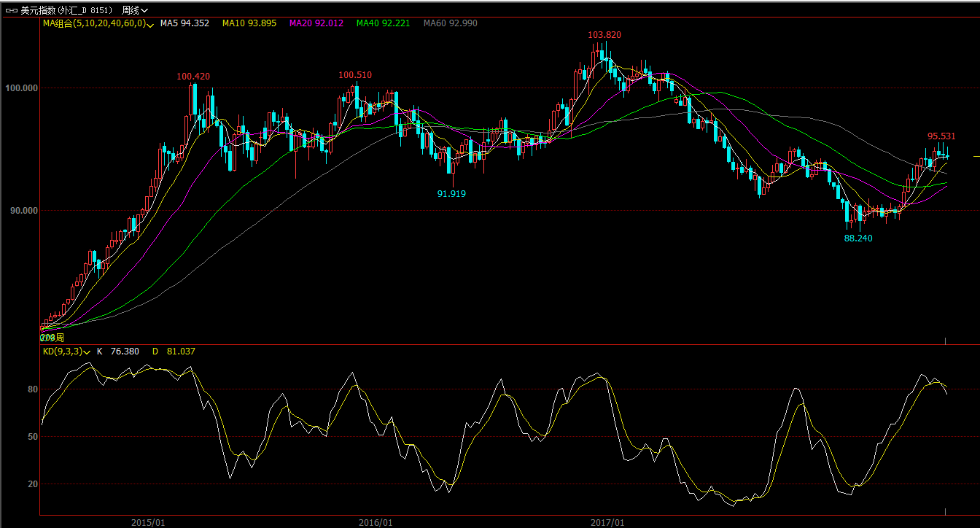Click the 50 level on KD axis
This screenshot has height=528, width=980.
click(x=32, y=437)
